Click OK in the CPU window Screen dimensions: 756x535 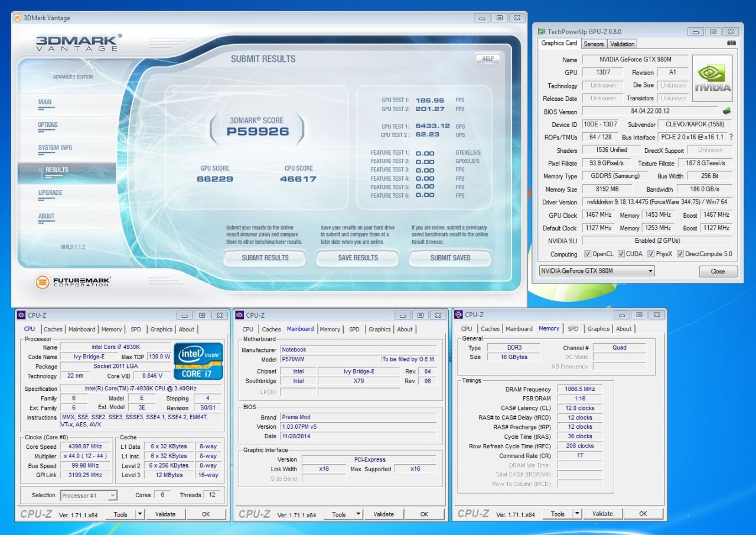206,514
